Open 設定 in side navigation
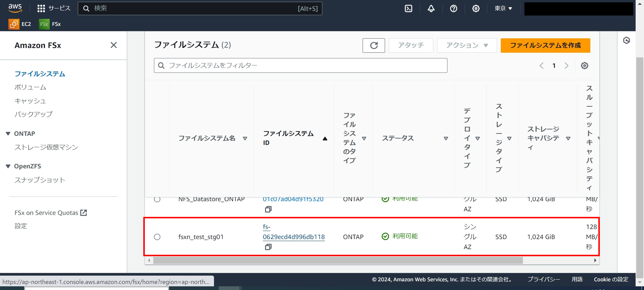The image size is (644, 290). coord(21,226)
